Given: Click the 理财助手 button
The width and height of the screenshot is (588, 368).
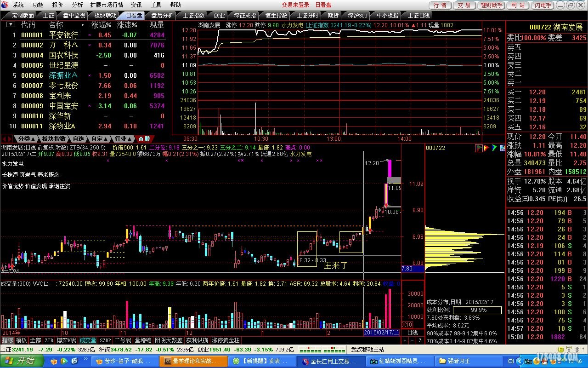Looking at the screenshot, I should [491, 5].
